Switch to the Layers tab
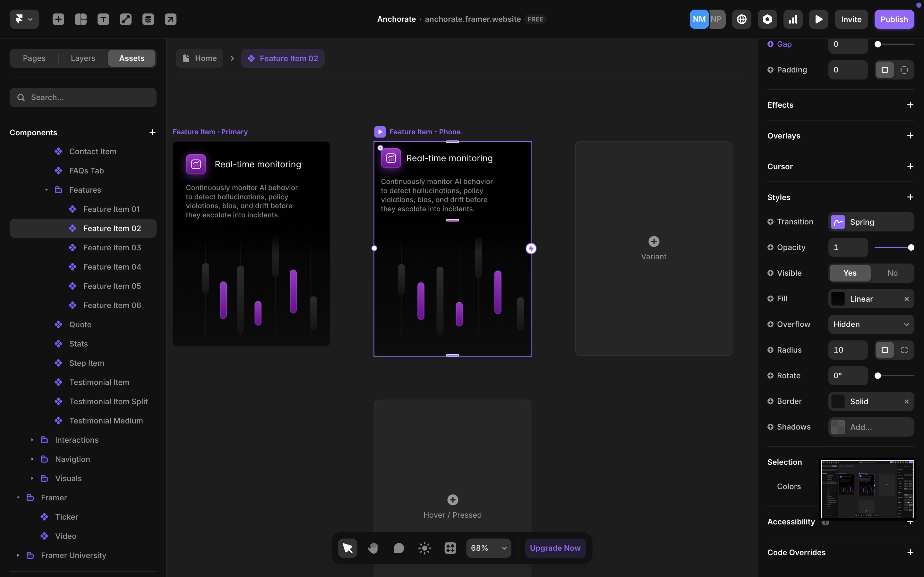Viewport: 924px width, 577px height. click(x=83, y=58)
